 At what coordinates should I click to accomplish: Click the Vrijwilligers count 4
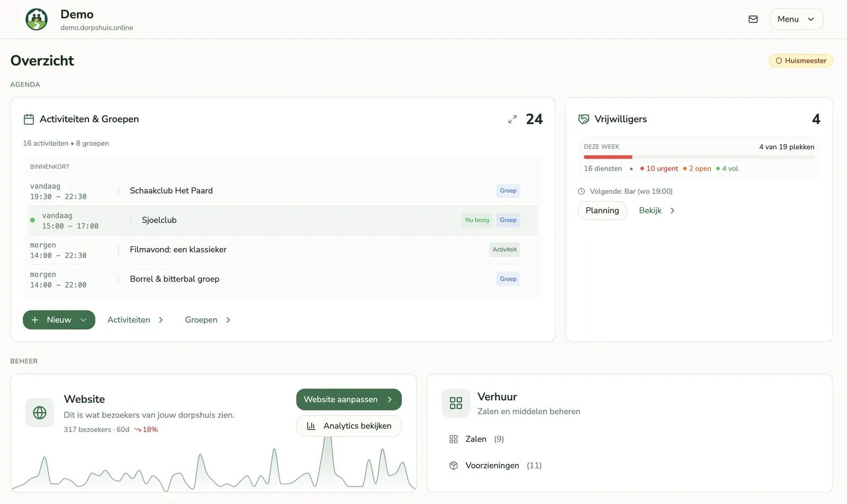[x=816, y=120]
